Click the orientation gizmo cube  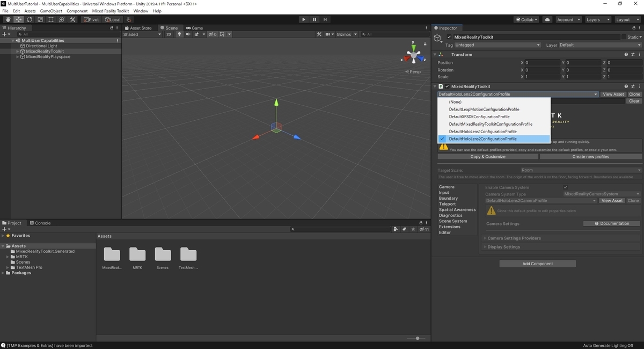[x=414, y=54]
